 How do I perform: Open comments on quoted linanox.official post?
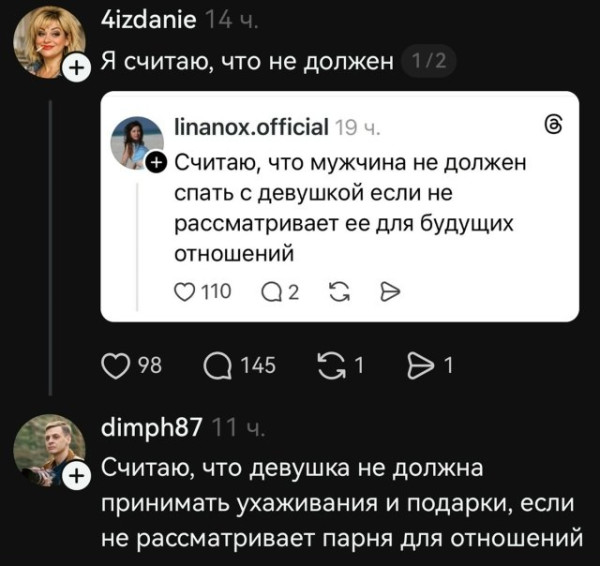tap(271, 291)
